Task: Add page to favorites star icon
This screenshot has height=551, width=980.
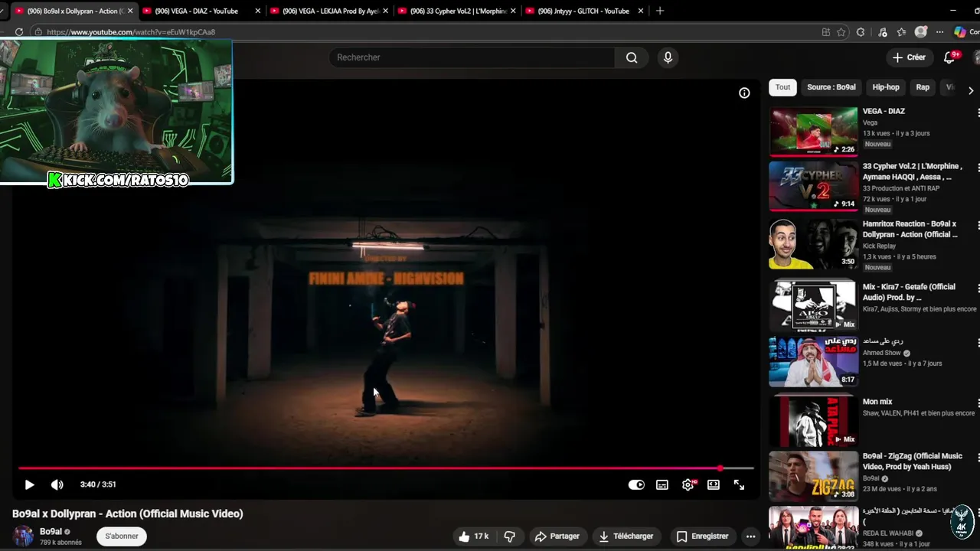Action: pos(841,32)
